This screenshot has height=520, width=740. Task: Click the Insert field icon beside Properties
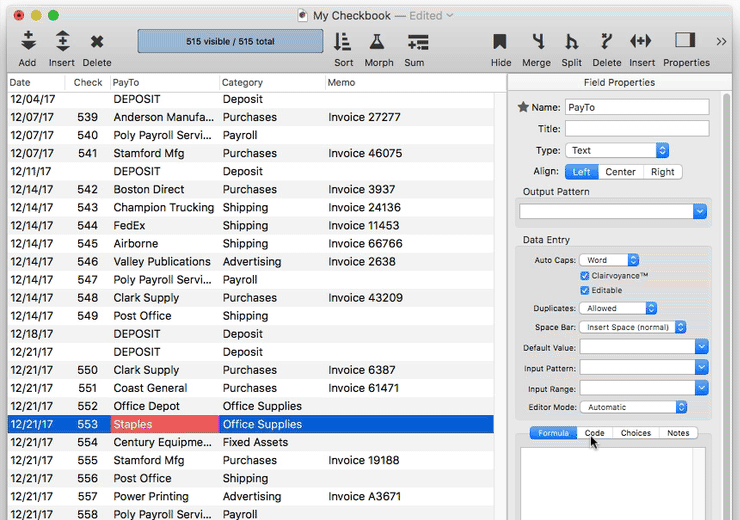coord(640,41)
